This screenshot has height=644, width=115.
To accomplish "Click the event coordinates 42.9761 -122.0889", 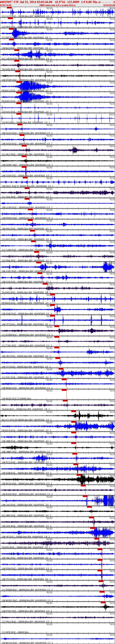I will pos(67,2).
